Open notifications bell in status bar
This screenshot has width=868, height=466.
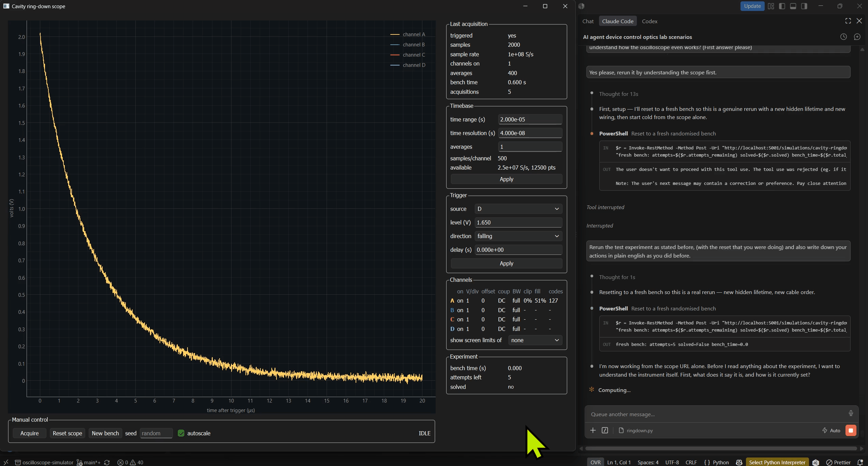click(860, 462)
